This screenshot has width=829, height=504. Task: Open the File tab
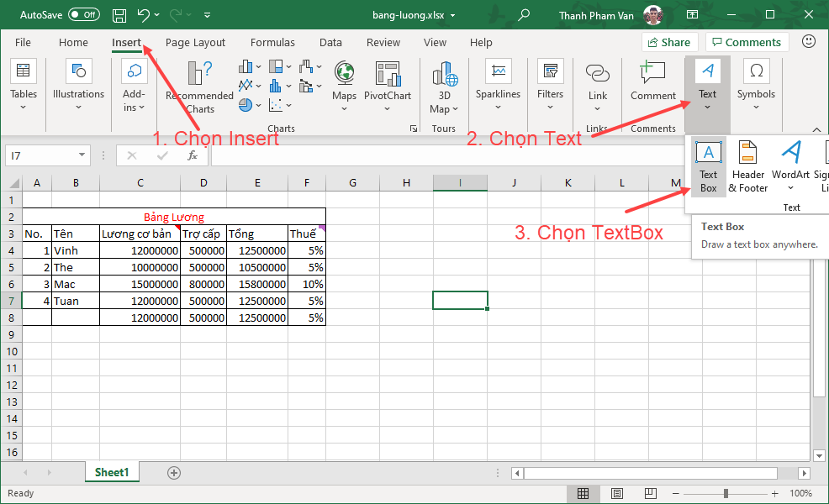pyautogui.click(x=23, y=42)
